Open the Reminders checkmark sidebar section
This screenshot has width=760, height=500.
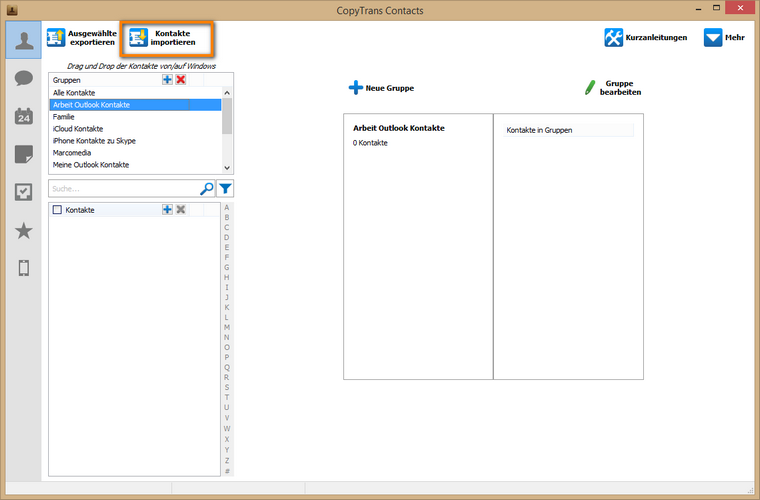point(24,192)
